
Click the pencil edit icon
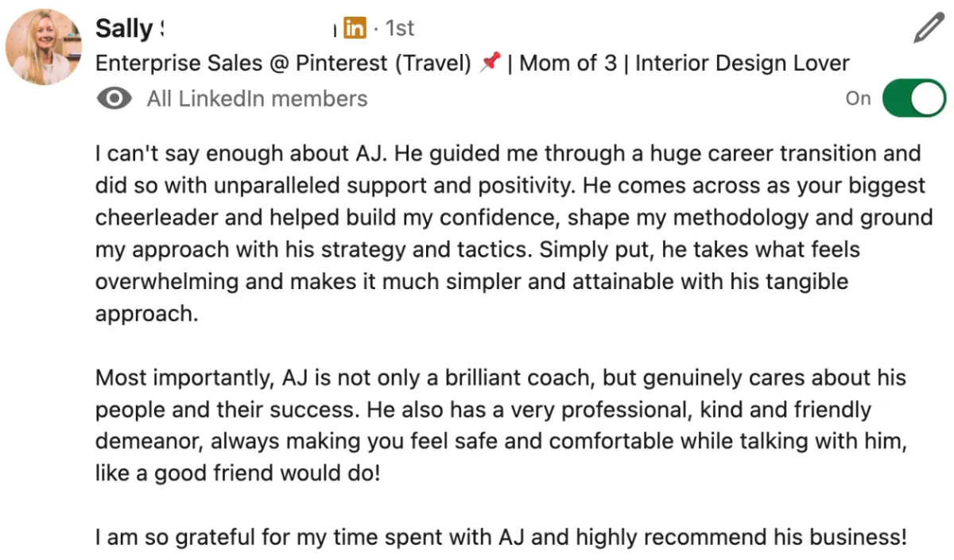(x=927, y=29)
